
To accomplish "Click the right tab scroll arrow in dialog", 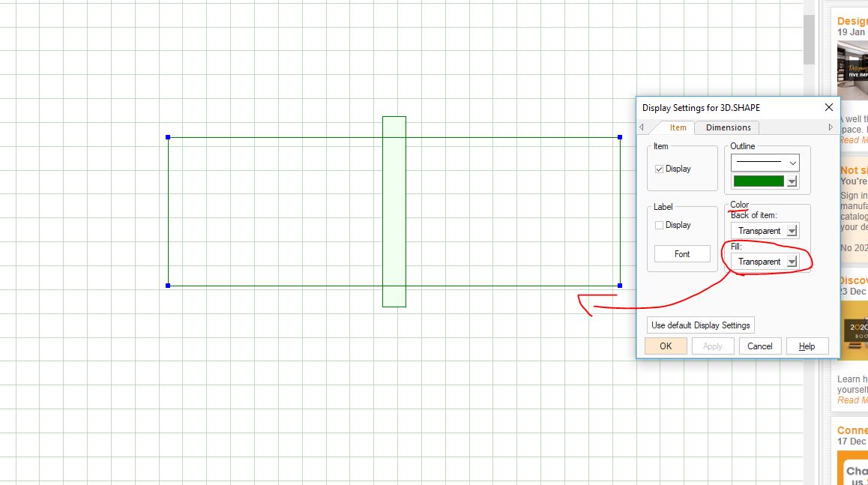I will (x=831, y=127).
